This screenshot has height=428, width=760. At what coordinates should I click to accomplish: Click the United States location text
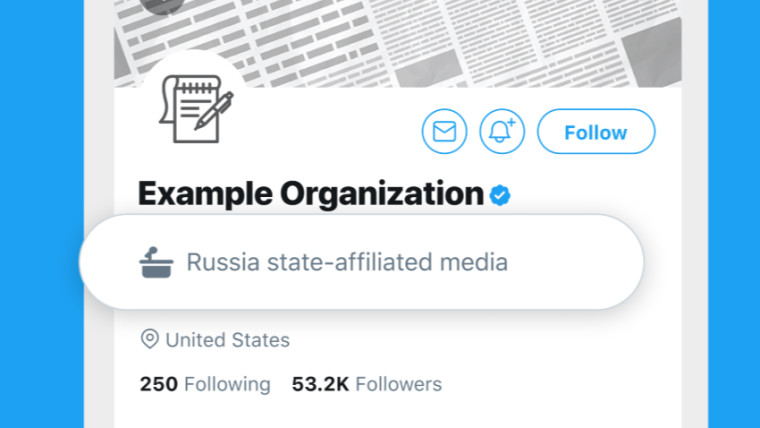pos(227,340)
